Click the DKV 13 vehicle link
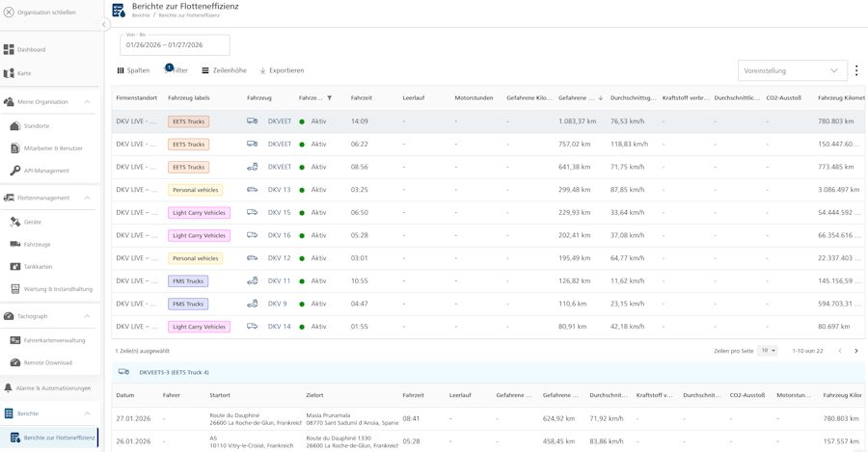The image size is (868, 452). [279, 190]
